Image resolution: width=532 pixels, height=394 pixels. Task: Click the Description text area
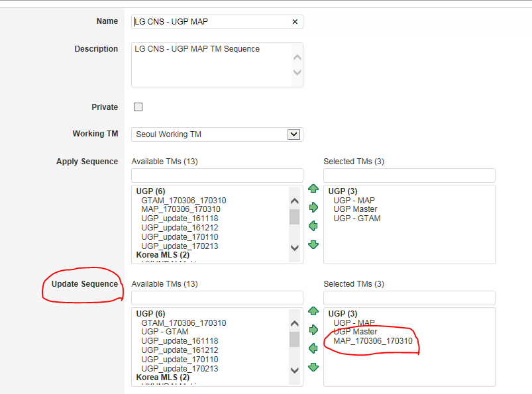[212, 65]
